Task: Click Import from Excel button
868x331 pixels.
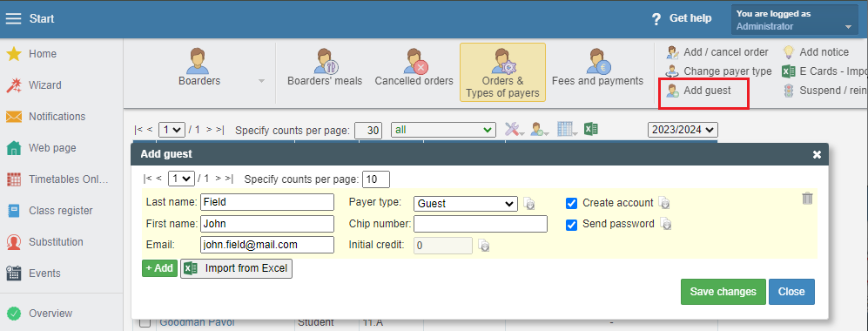Action: 237,268
